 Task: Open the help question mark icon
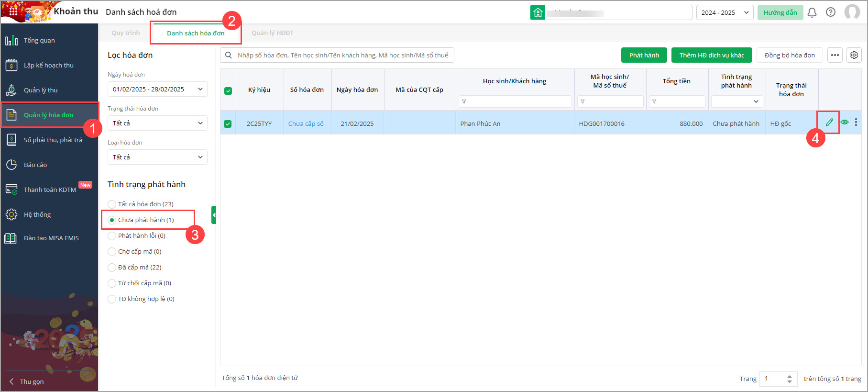(831, 12)
